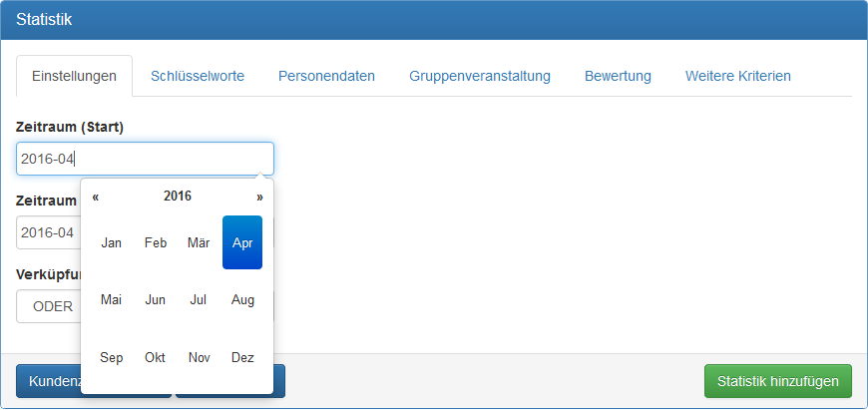The height and width of the screenshot is (410, 868).
Task: Select the highlighted Apr month
Action: point(242,242)
